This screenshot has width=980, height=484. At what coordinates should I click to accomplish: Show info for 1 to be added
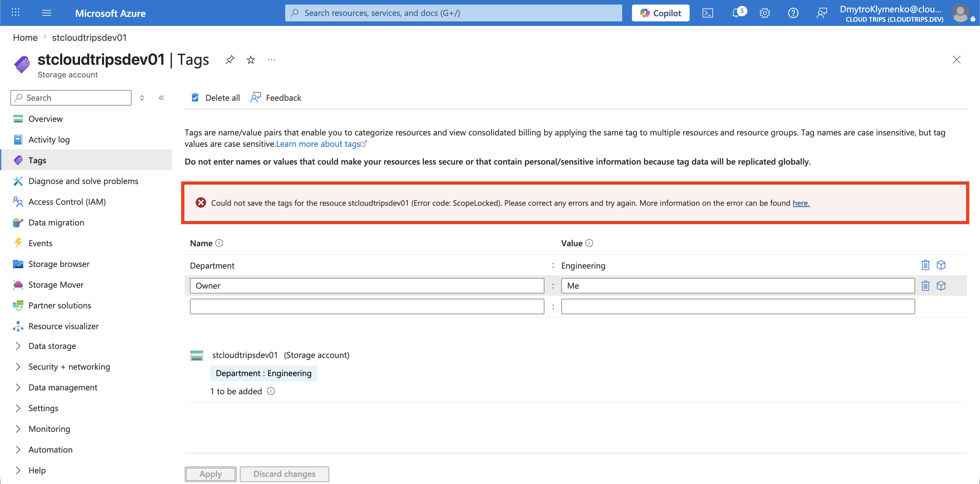click(271, 391)
